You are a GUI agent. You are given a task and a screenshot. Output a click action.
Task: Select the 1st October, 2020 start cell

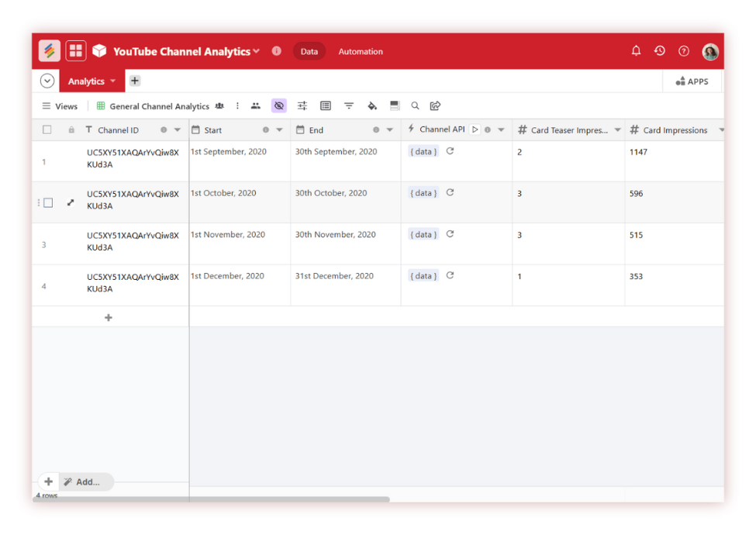[x=240, y=202]
